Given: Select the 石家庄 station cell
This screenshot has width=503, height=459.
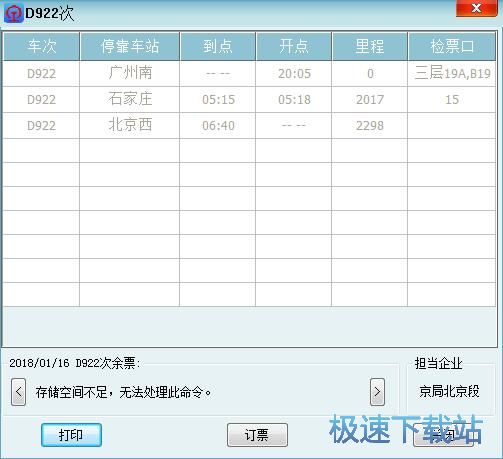Looking at the screenshot, I should pos(130,99).
